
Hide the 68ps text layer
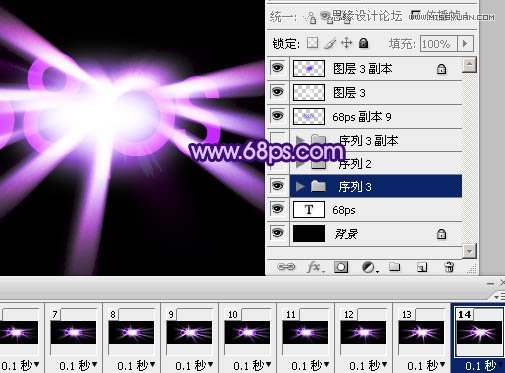[x=277, y=209]
